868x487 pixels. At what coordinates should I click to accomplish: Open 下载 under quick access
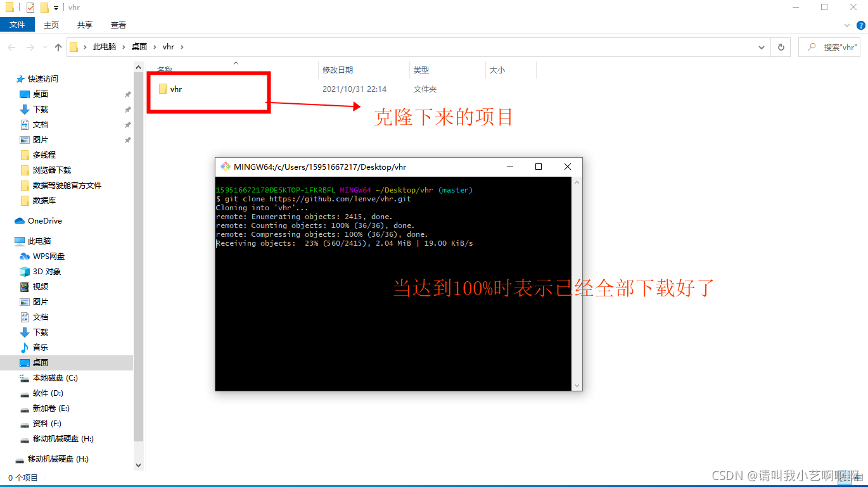[x=41, y=110]
